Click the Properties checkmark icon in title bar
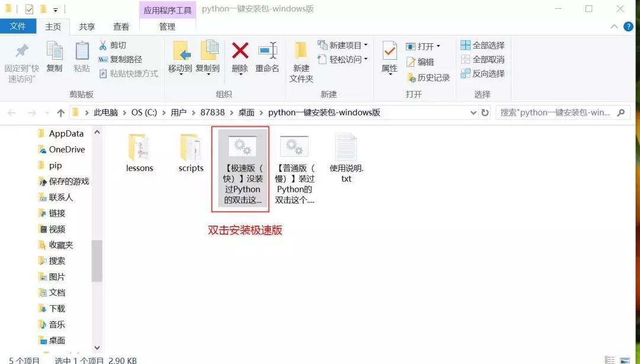640x364 pixels. pyautogui.click(x=30, y=9)
